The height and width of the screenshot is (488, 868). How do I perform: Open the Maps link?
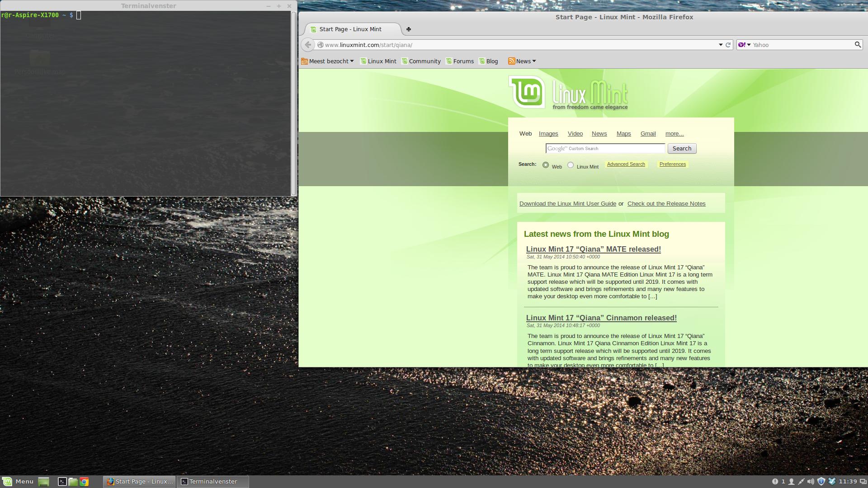coord(623,134)
